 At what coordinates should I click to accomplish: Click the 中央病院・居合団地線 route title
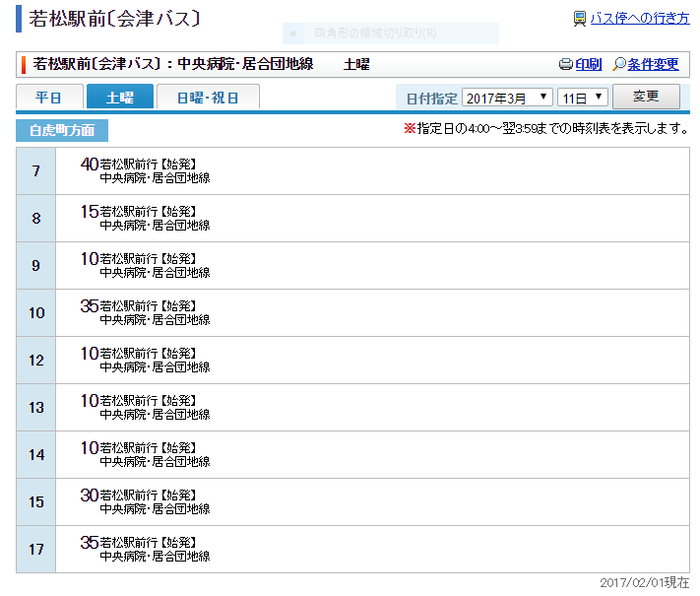[245, 64]
